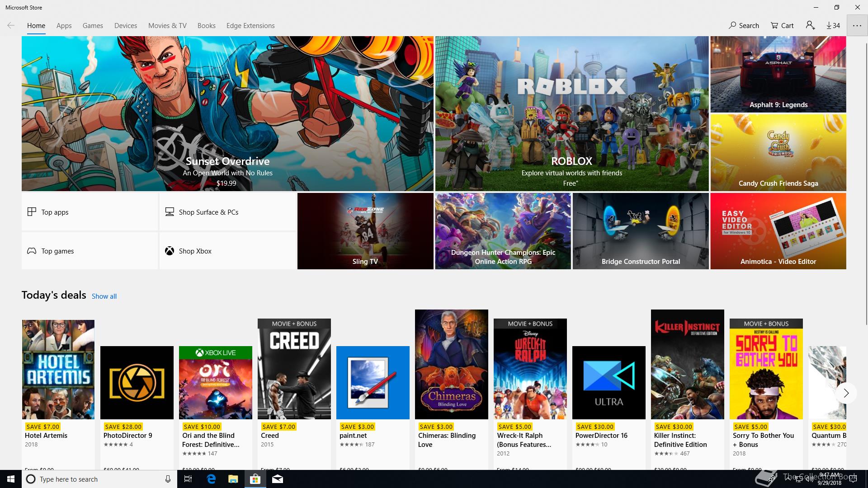This screenshot has width=868, height=488.
Task: Open Task View on the taskbar
Action: coord(188,479)
